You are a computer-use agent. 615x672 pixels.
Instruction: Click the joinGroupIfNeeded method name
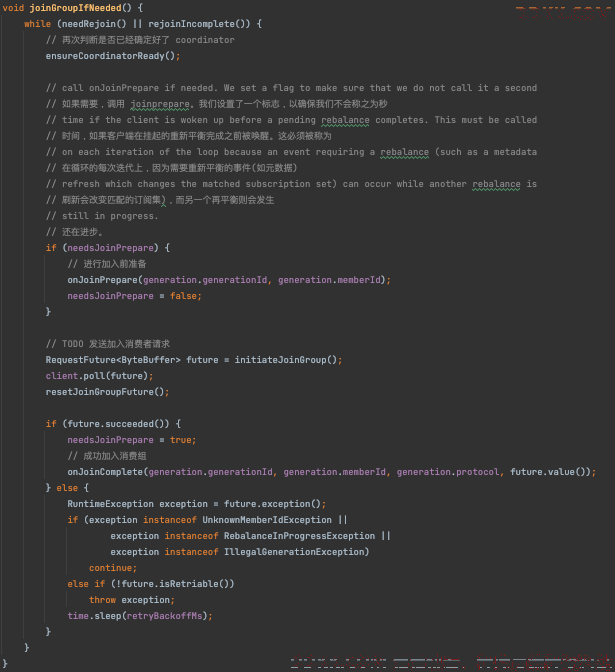75,8
